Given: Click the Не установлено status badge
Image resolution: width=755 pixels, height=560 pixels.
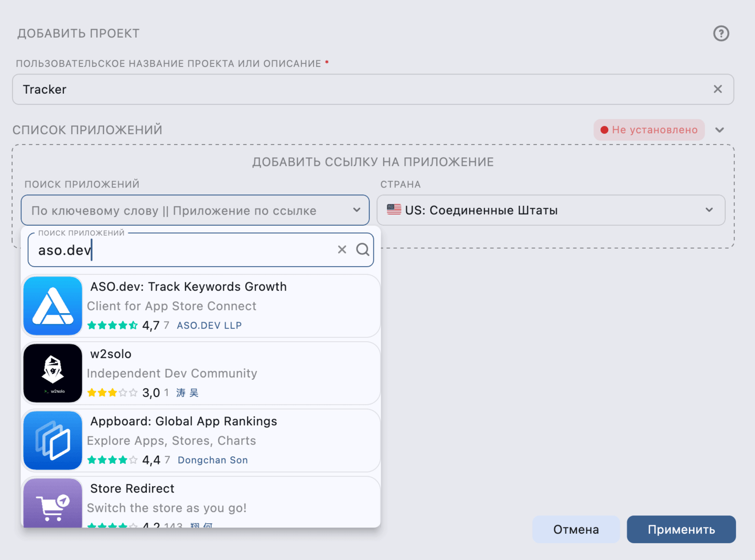Looking at the screenshot, I should [649, 129].
